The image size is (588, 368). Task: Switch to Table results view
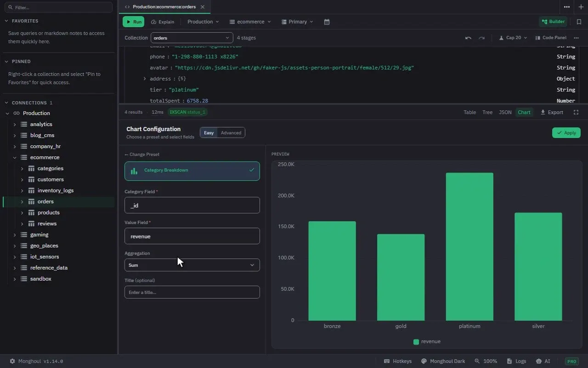469,112
